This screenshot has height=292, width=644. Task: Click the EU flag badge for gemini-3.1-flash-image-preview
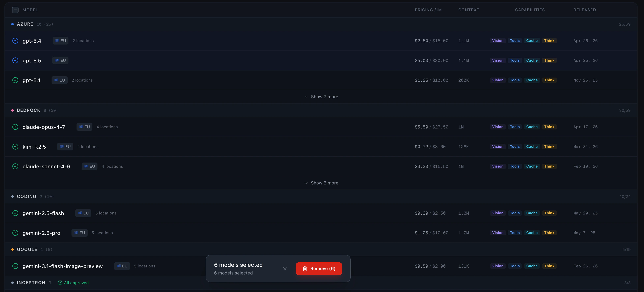122,266
